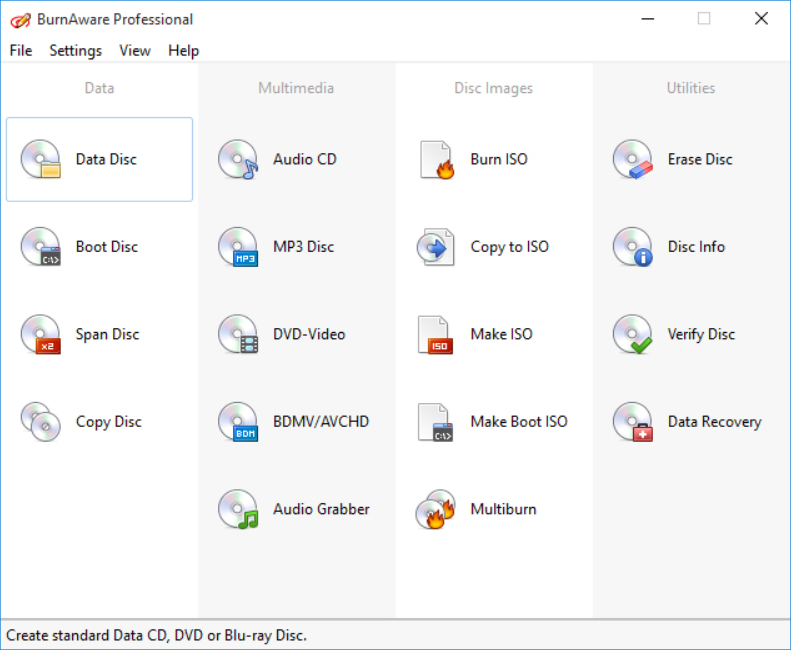791x650 pixels.
Task: Open the Multiburn icon
Action: (x=436, y=509)
